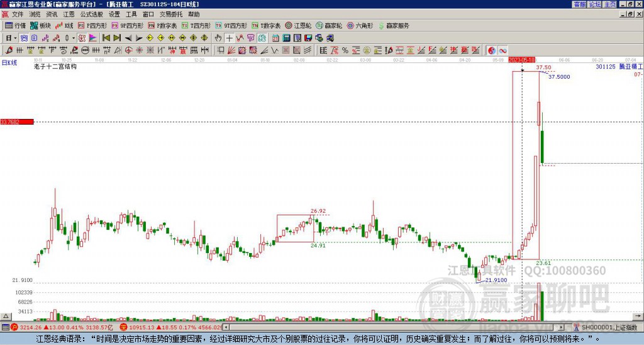This screenshot has height=345, width=644.
Task: Jump to the first bar icon
Action: (106, 38)
